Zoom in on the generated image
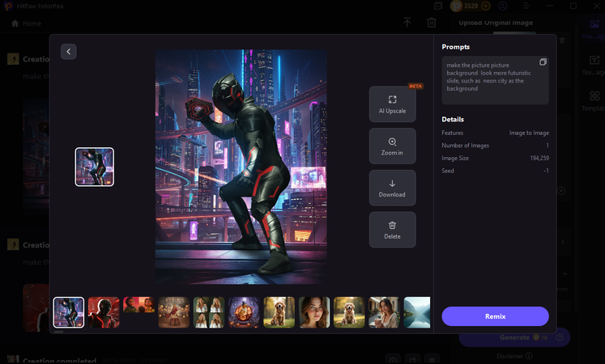Viewport: 605px width, 364px height. tap(393, 146)
